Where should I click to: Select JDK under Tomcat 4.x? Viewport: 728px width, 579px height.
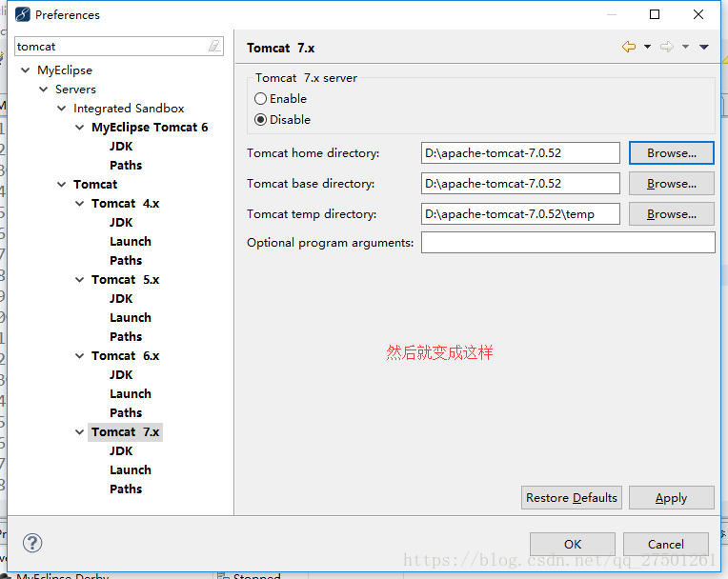point(121,222)
